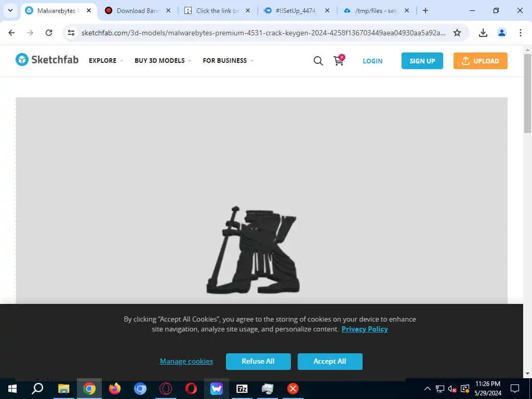This screenshot has height=399, width=532.
Task: Click the 3D model viewer preview
Action: (262, 201)
